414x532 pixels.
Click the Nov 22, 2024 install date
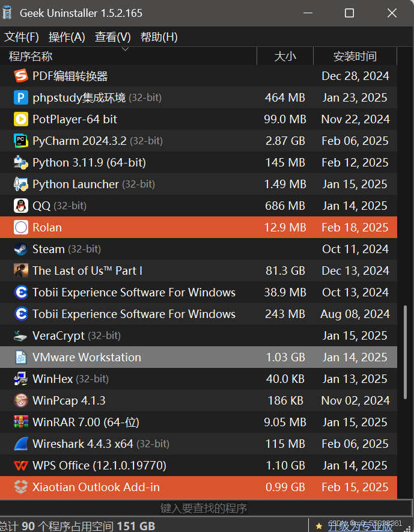355,119
